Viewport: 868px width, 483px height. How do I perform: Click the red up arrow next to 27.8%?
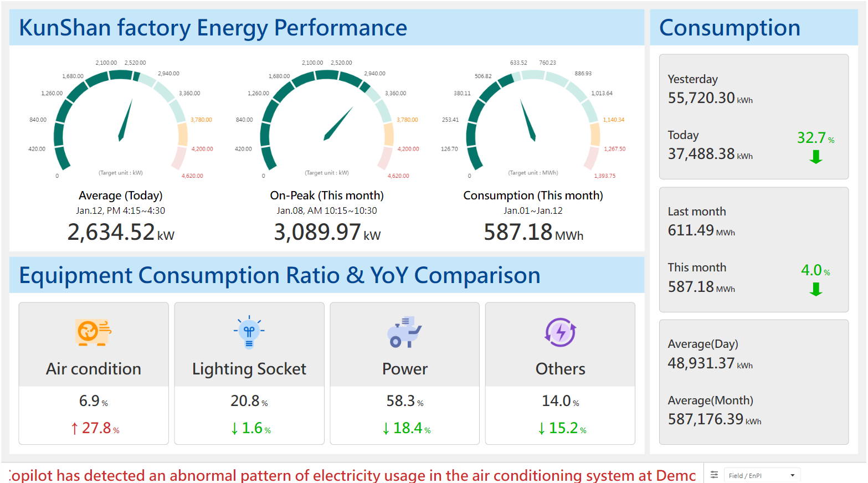(73, 428)
